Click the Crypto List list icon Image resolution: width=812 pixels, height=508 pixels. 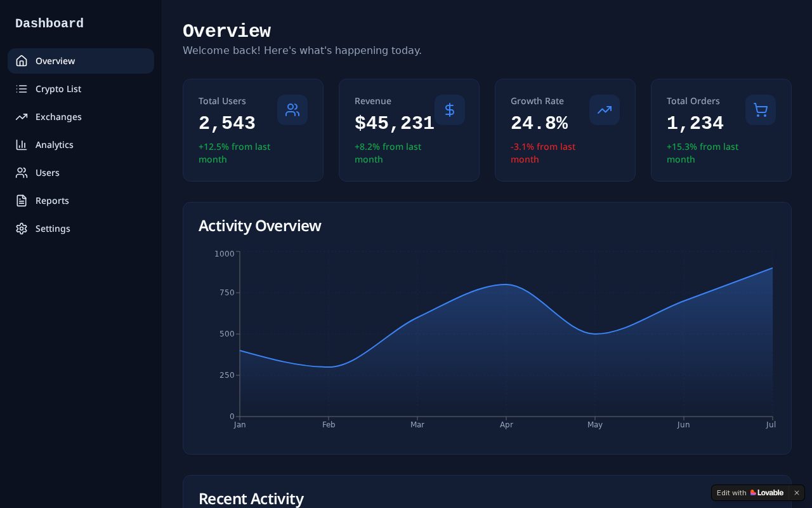pos(22,89)
